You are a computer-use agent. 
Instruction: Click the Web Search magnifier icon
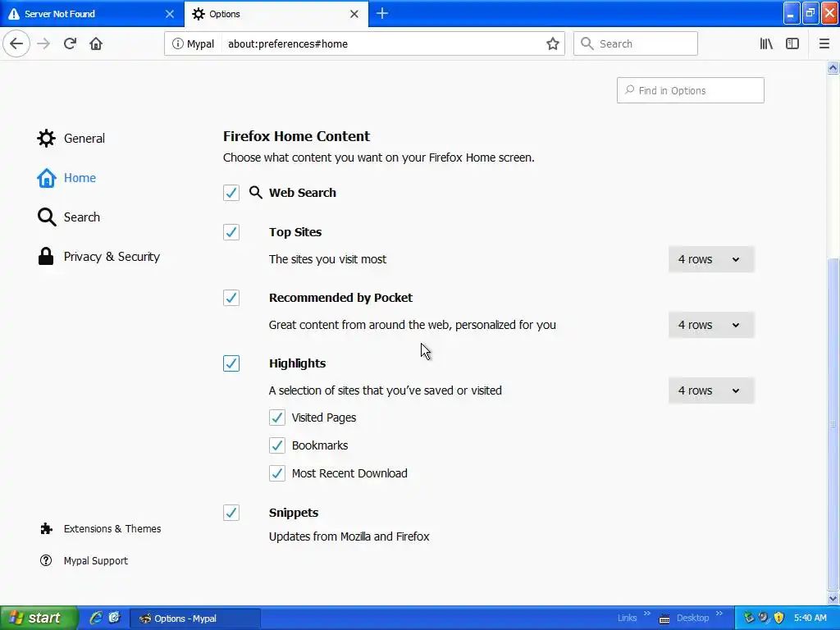[x=256, y=192]
